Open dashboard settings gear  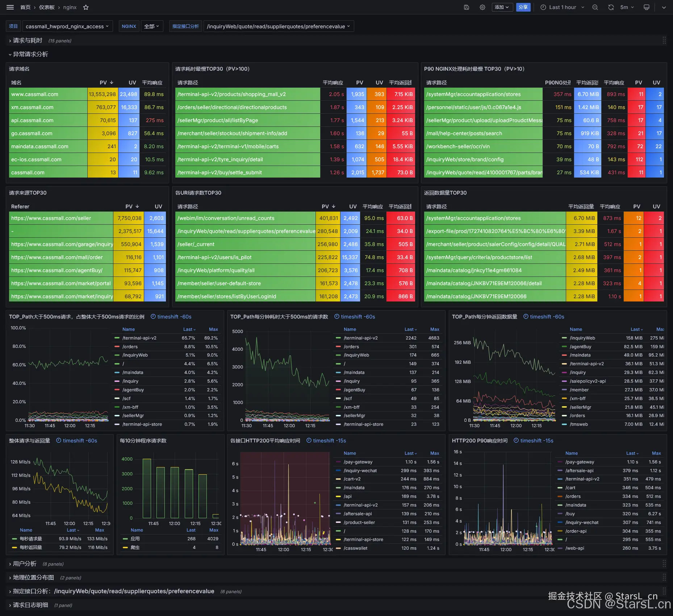[x=482, y=7]
